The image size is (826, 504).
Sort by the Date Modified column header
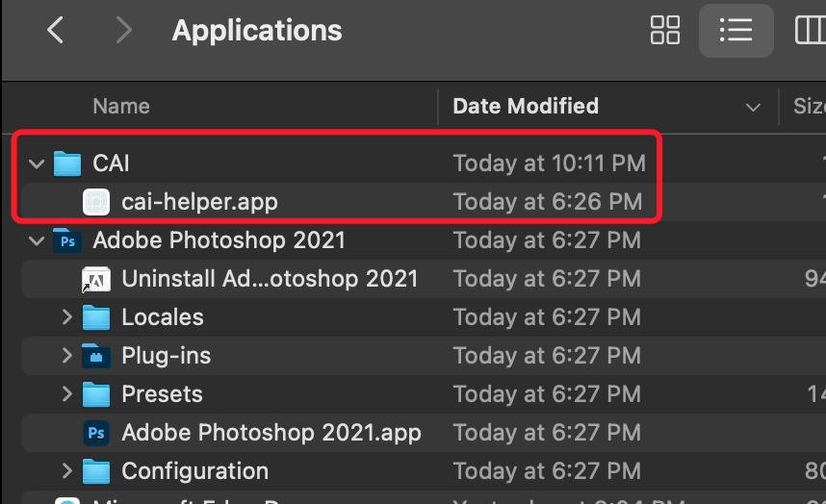[526, 106]
